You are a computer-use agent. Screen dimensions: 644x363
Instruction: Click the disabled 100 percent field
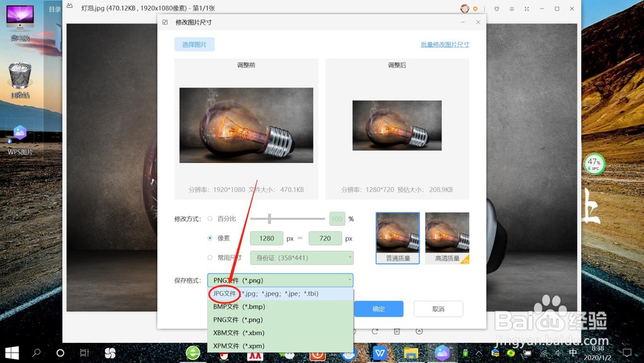(x=337, y=219)
